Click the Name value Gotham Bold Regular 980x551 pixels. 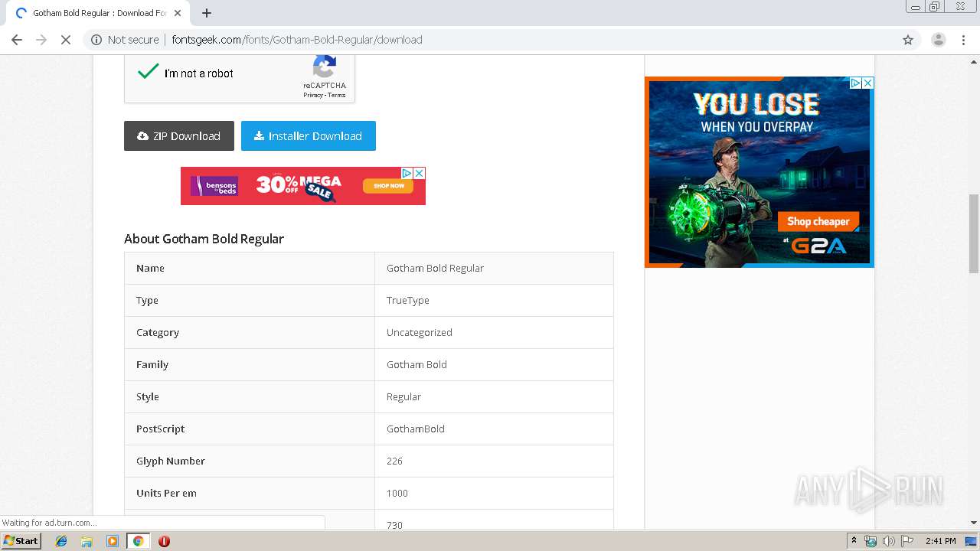pyautogui.click(x=435, y=268)
